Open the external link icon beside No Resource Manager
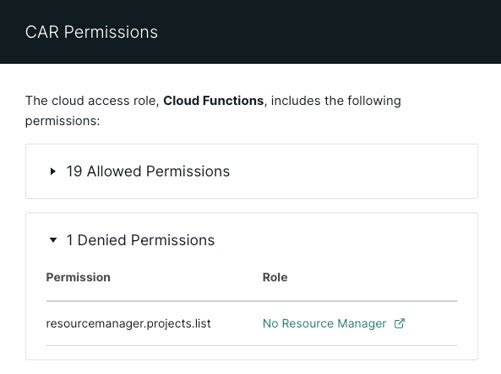501x374 pixels. click(399, 323)
